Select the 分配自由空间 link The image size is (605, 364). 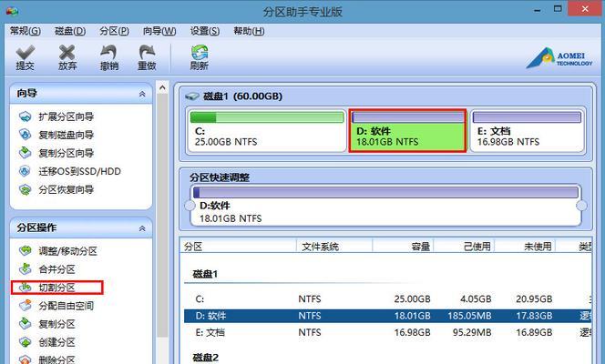(x=66, y=306)
